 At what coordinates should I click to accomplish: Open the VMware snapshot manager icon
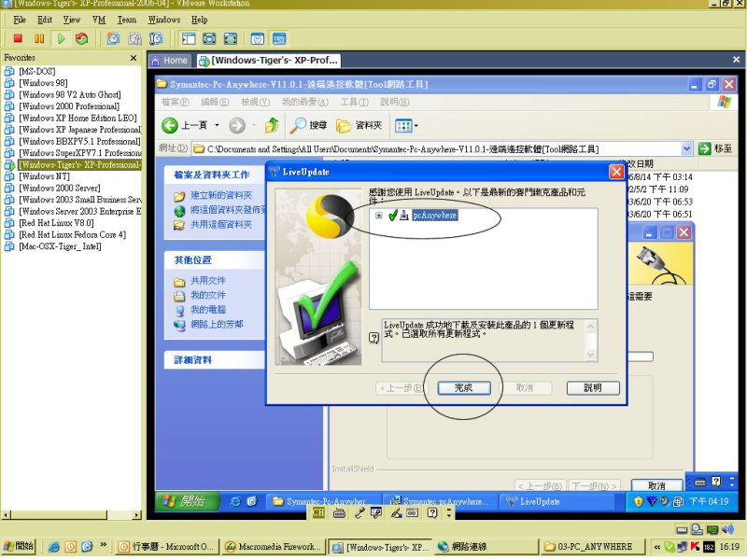pos(156,38)
